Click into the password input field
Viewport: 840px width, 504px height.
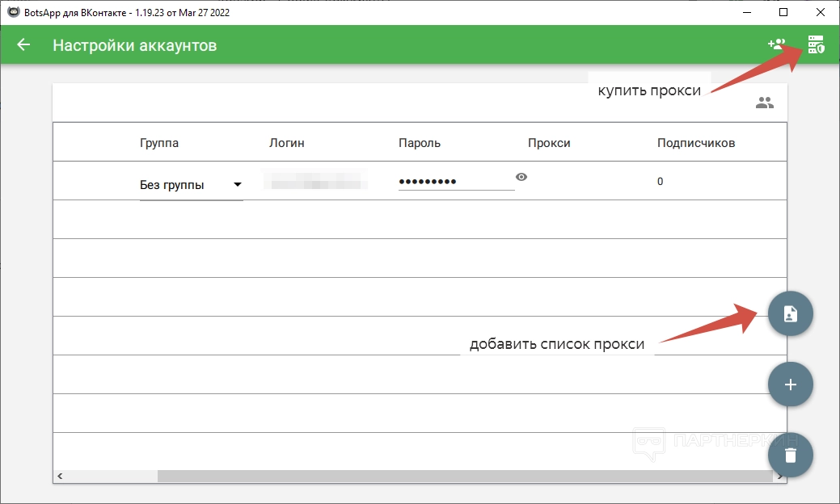[453, 182]
